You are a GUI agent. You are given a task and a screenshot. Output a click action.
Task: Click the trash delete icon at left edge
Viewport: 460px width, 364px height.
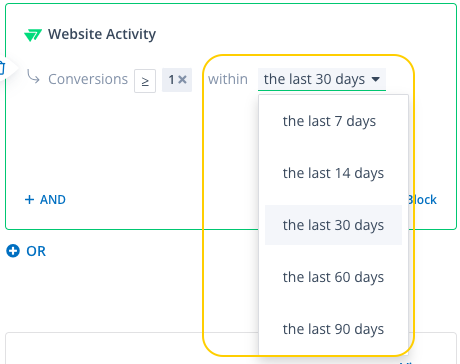(x=2, y=68)
